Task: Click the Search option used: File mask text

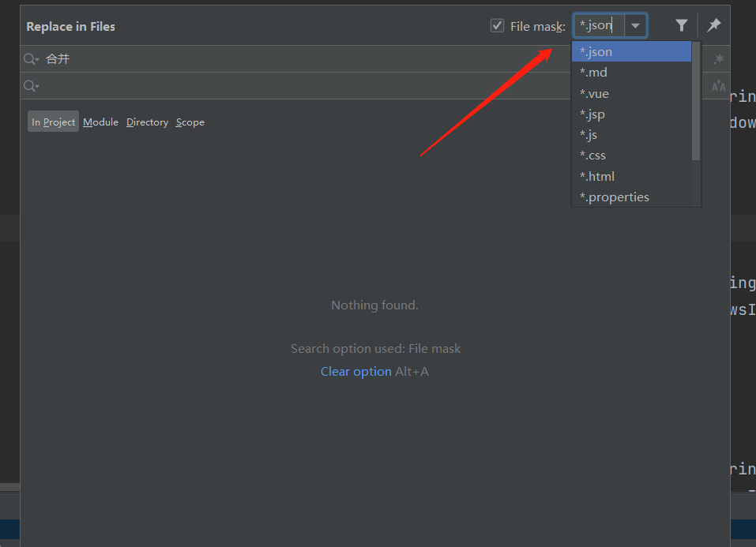Action: 375,348
